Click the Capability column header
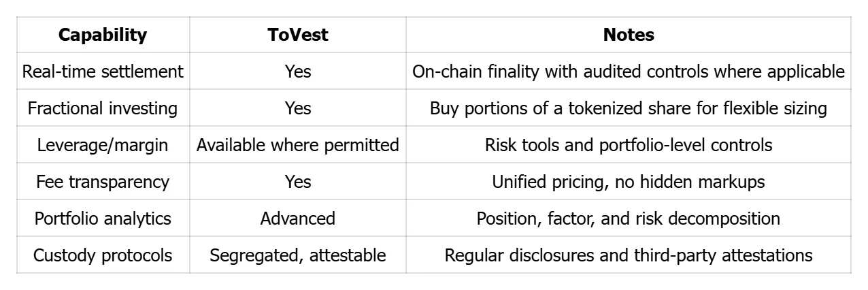 pyautogui.click(x=103, y=35)
